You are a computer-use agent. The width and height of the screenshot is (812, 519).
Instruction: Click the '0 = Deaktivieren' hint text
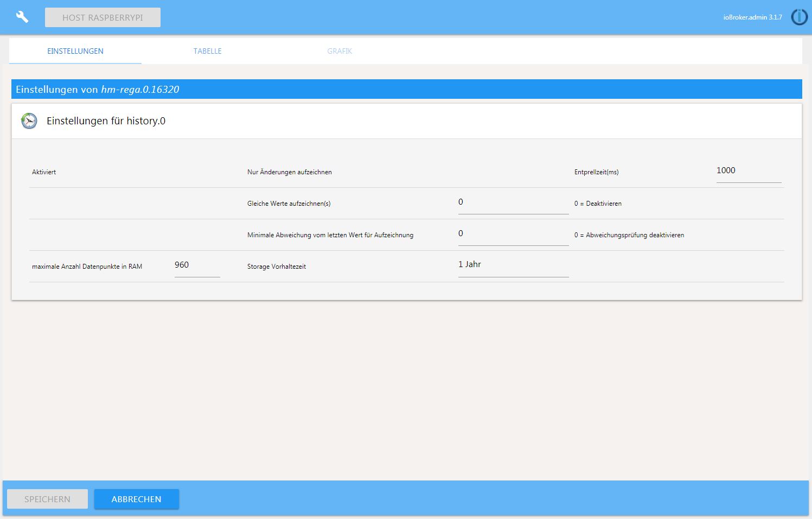[x=598, y=204]
